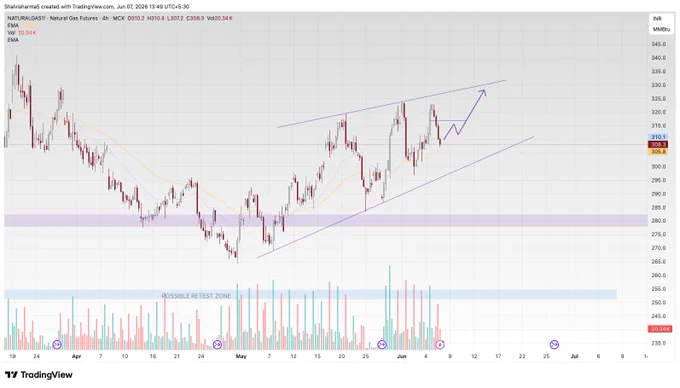Click the 300.0 price axis label
Viewport: 680px width, 388px height.
pos(658,166)
